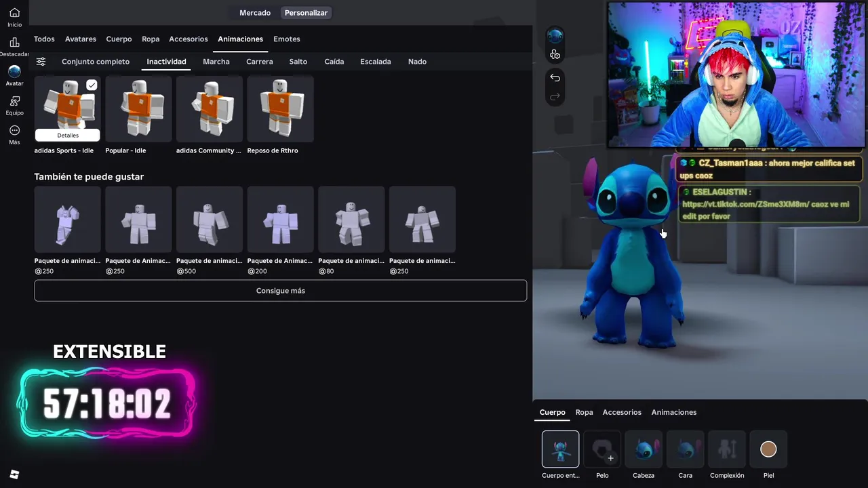The image size is (868, 488).
Task: Switch to bottom Ropa tab
Action: click(x=584, y=412)
